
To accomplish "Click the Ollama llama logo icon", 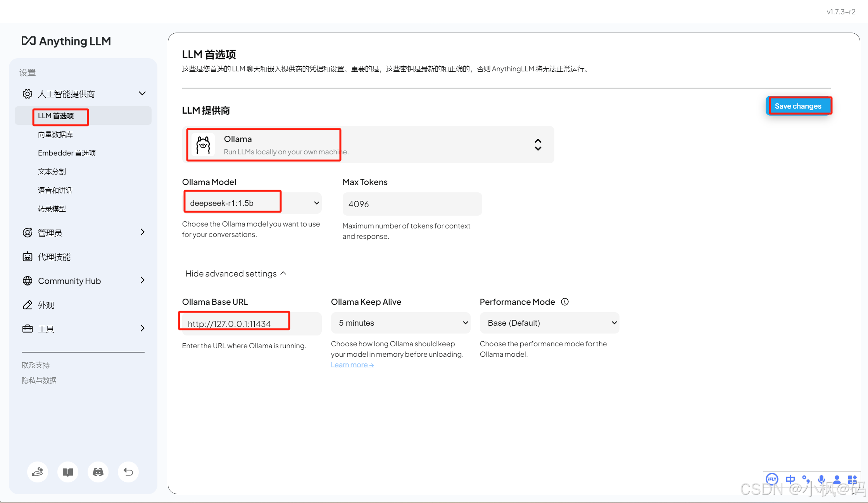I will (x=203, y=145).
